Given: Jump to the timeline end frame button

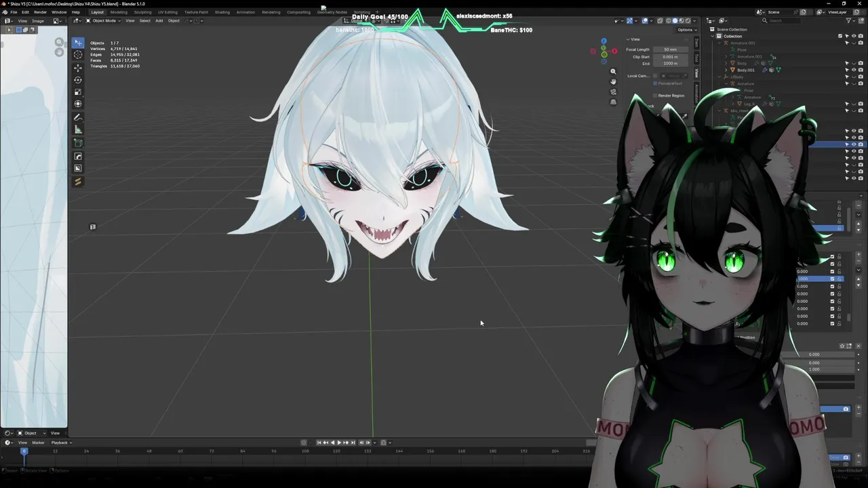Looking at the screenshot, I should (x=353, y=443).
